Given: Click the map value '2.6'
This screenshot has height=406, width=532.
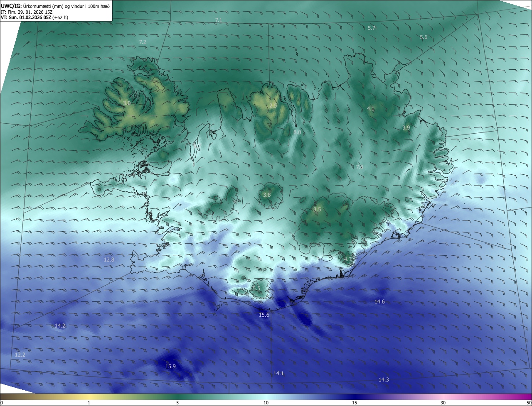Looking at the screenshot, I should click(x=273, y=106).
